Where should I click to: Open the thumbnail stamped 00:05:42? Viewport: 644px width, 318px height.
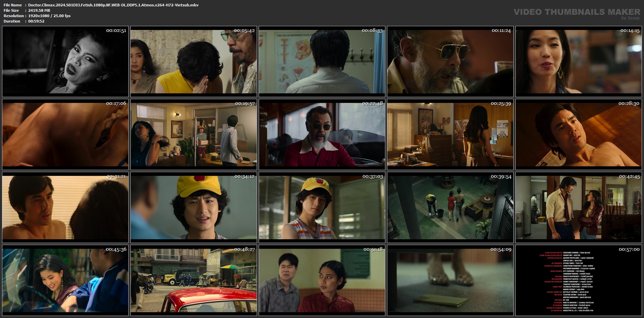pyautogui.click(x=194, y=62)
